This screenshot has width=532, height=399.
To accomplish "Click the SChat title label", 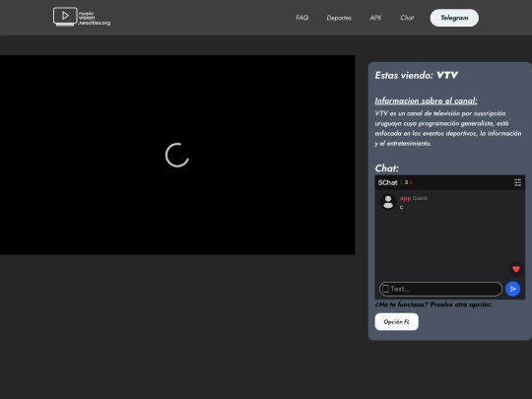I will click(x=387, y=182).
